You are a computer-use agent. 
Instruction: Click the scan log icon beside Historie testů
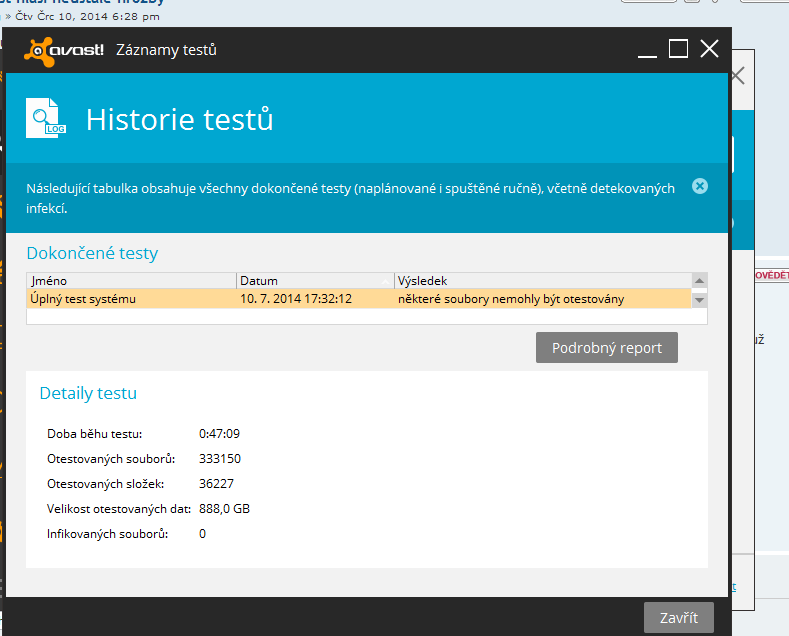pyautogui.click(x=45, y=118)
